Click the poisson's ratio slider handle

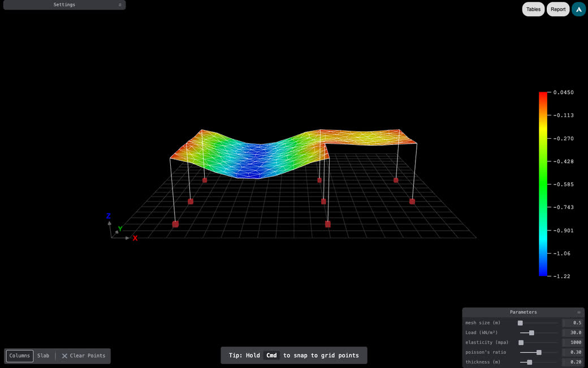pyautogui.click(x=539, y=352)
